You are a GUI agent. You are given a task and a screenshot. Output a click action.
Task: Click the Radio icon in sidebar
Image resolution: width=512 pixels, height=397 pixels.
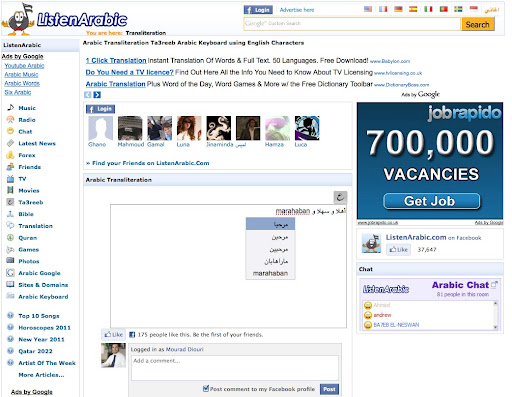[11, 119]
